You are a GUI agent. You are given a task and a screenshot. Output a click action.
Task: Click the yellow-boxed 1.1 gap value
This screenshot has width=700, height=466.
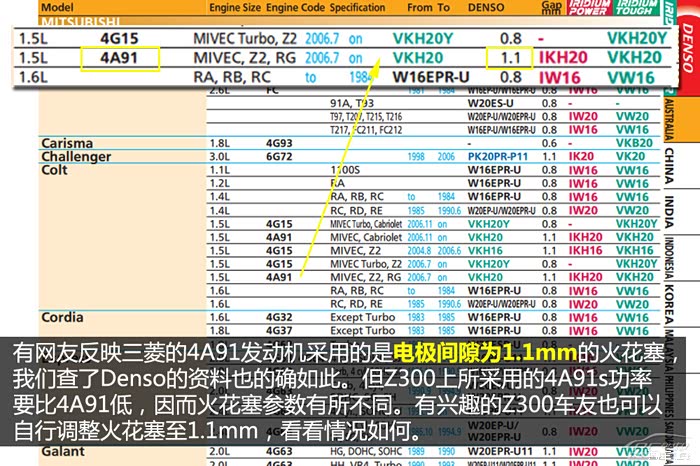510,58
